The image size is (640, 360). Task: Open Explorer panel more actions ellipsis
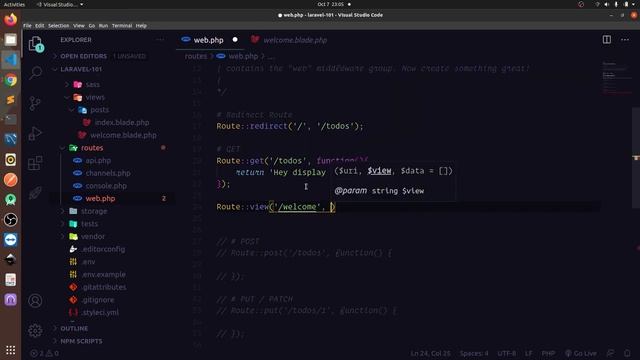(x=160, y=40)
